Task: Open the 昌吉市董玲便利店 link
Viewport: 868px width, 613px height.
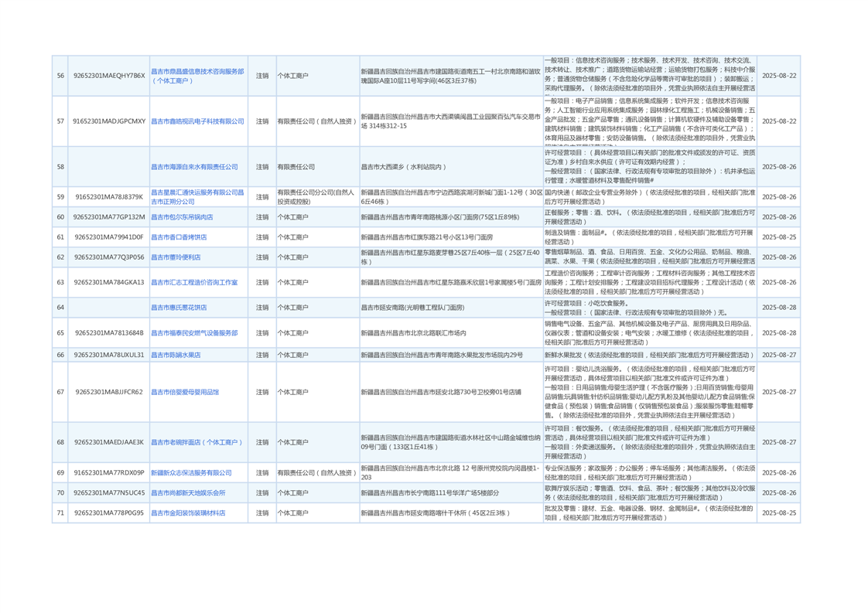Action: click(176, 257)
